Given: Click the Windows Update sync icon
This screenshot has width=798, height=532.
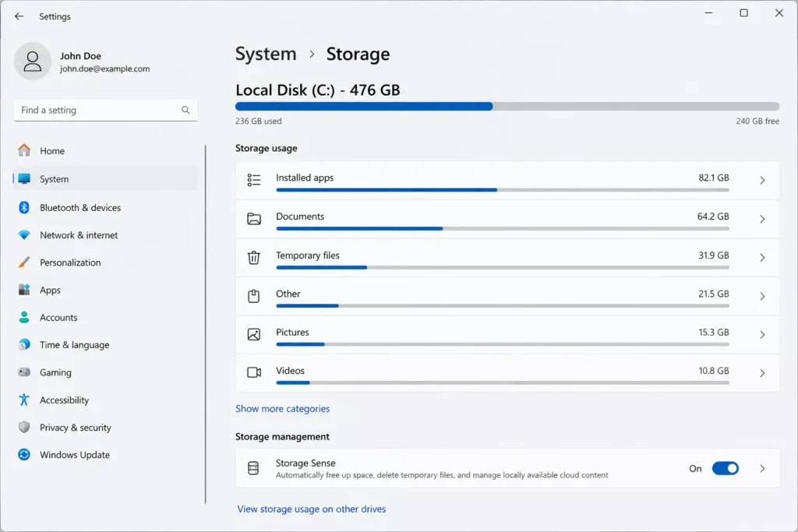Looking at the screenshot, I should [x=24, y=455].
